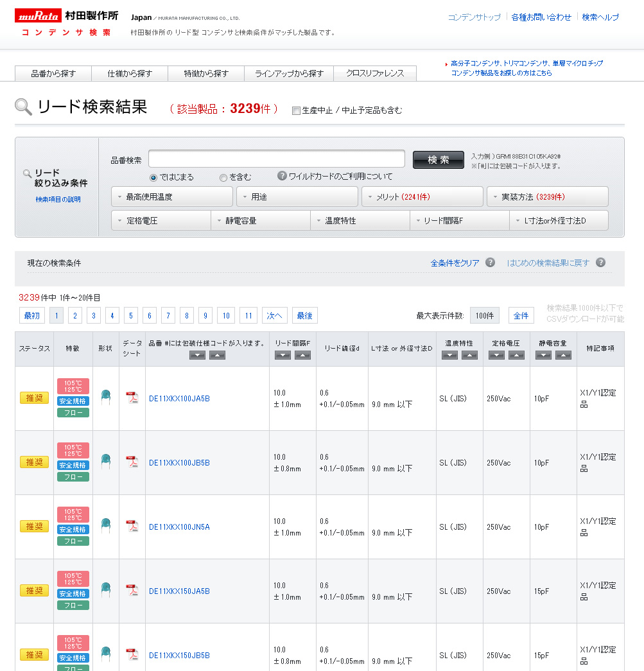This screenshot has width=644, height=671.
Task: Switch to クロスリファレンス tab
Action: pyautogui.click(x=375, y=74)
